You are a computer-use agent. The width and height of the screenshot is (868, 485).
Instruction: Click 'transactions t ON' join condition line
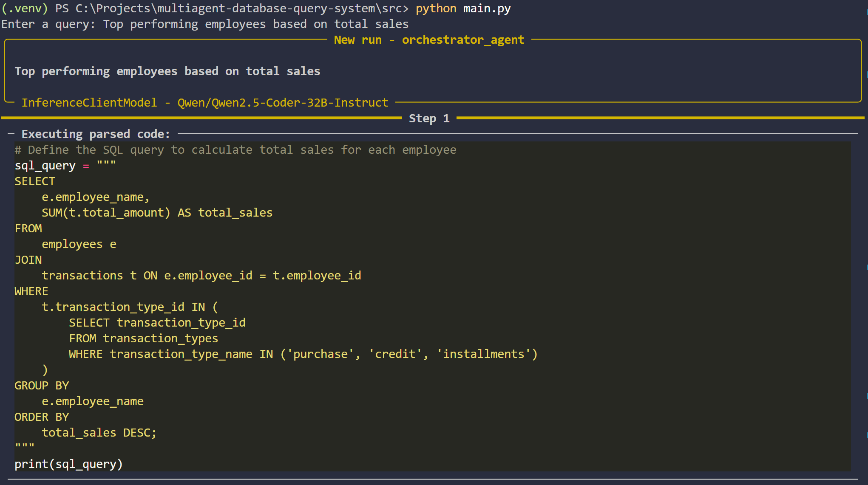point(201,276)
